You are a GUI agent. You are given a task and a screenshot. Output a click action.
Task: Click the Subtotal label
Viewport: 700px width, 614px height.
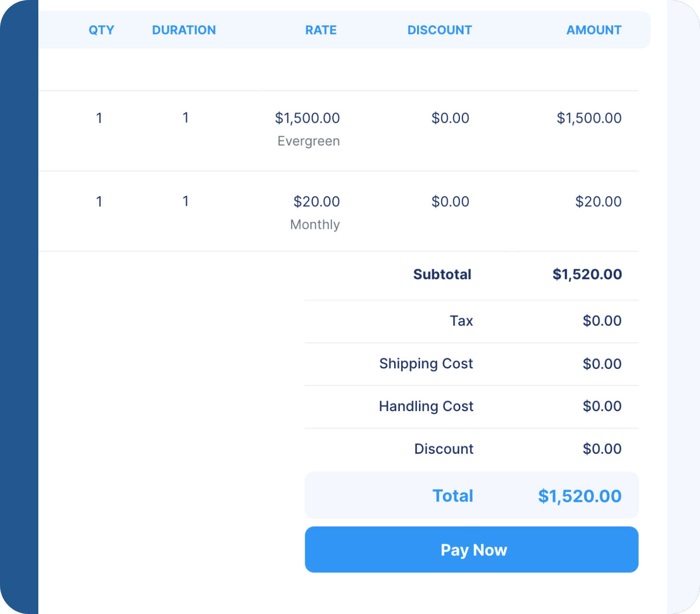pos(442,274)
